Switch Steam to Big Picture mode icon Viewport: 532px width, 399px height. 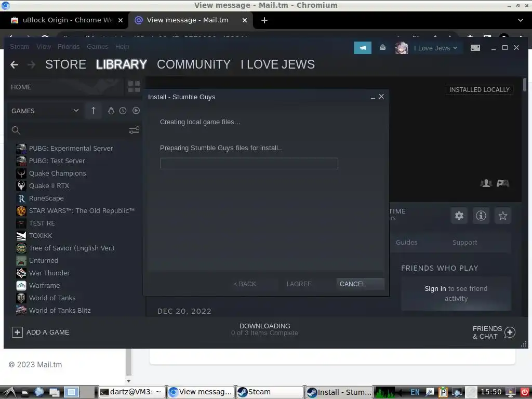475,48
